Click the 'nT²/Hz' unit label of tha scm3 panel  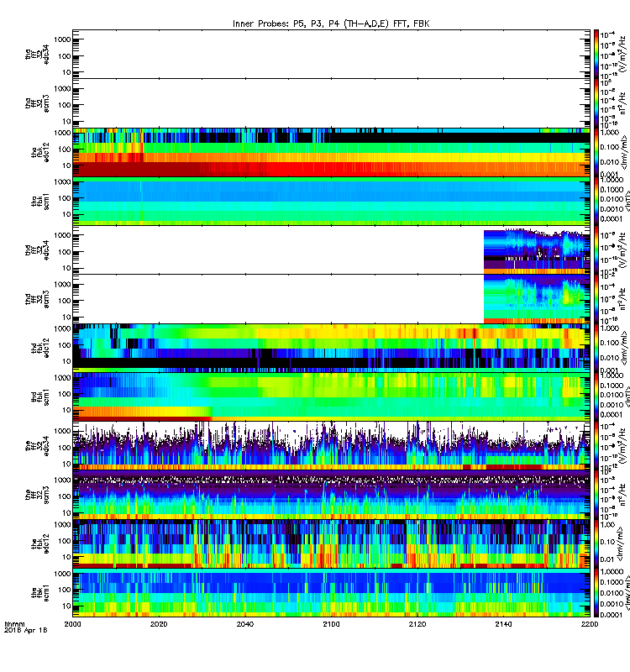coord(623,103)
